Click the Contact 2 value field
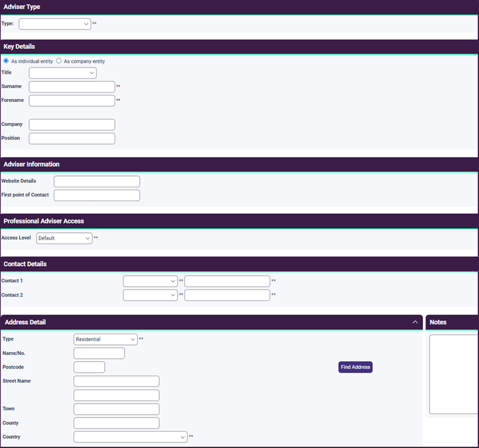Viewport: 479px width, 448px height. [227, 295]
